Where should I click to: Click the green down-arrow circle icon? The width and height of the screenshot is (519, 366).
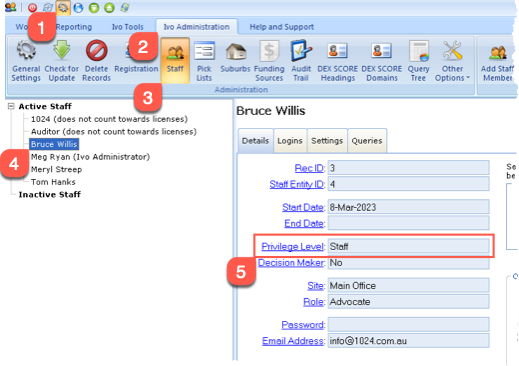tap(94, 8)
